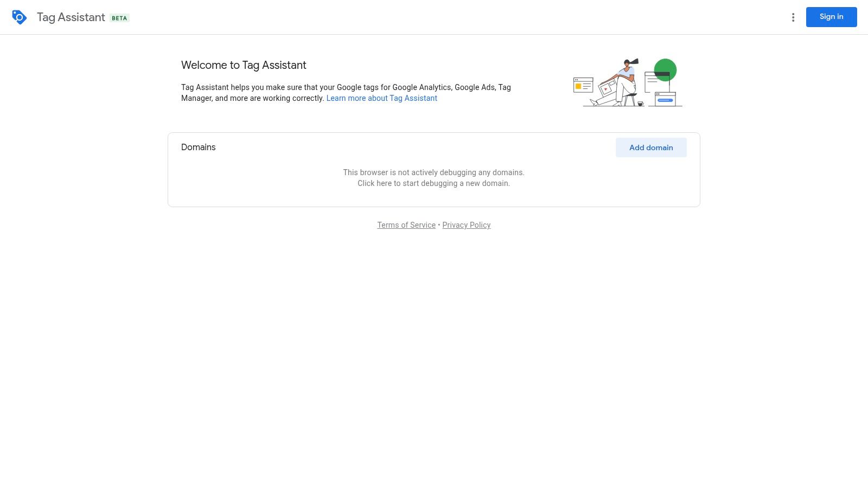Viewport: 868px width, 488px height.
Task: Click 'This browser is not actively debugging' text
Action: [434, 172]
